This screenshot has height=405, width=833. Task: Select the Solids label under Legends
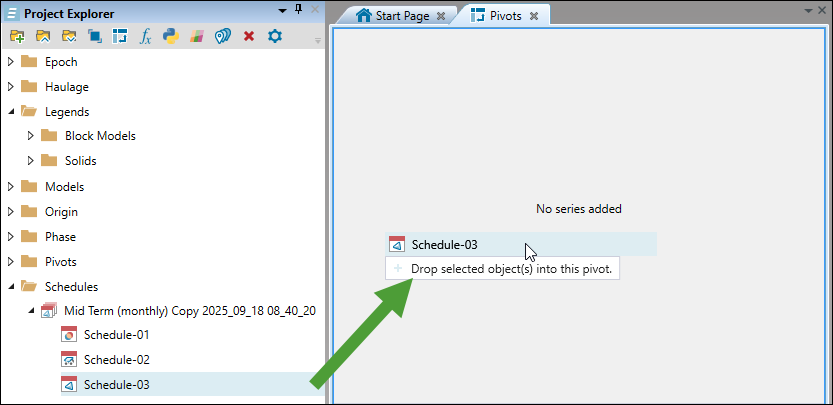(x=81, y=161)
